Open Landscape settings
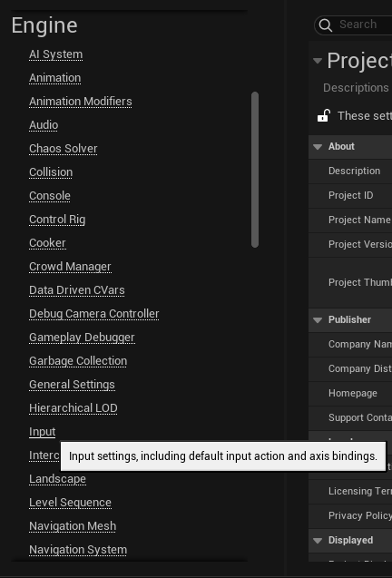The image size is (392, 578). (57, 479)
